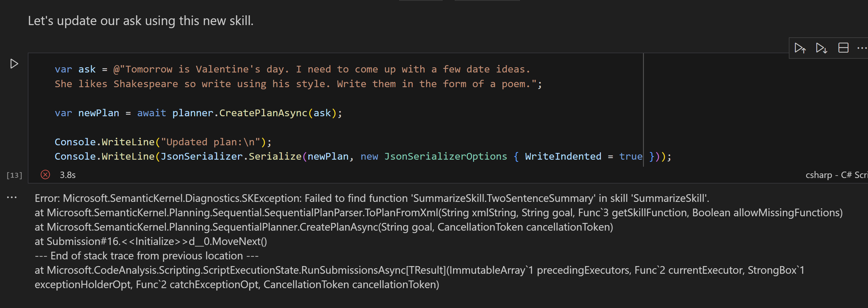Click the [13] execution count indicator
Image resolution: width=868 pixels, height=308 pixels.
coord(14,174)
